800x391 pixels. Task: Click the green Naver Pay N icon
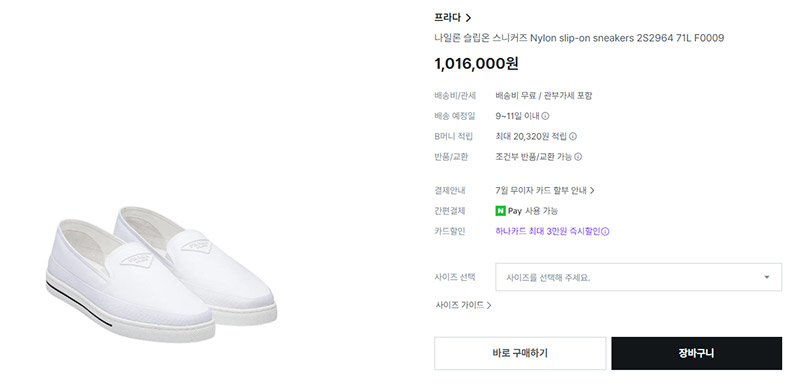point(501,211)
